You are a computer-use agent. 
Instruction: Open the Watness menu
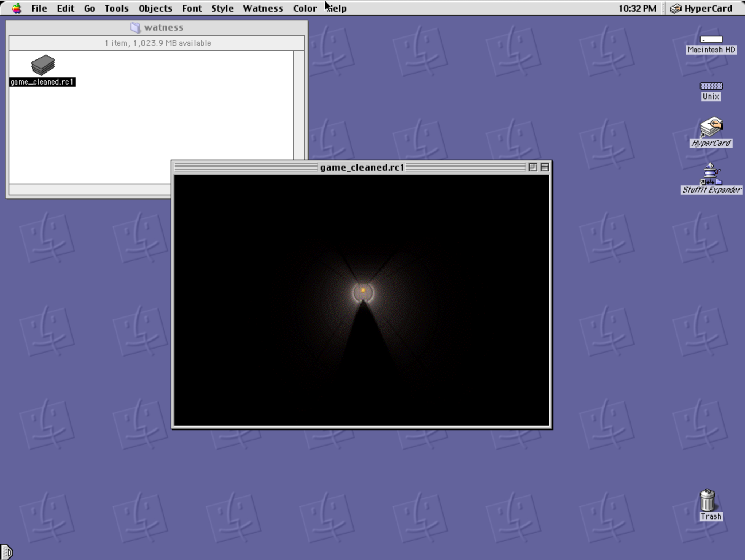click(263, 8)
